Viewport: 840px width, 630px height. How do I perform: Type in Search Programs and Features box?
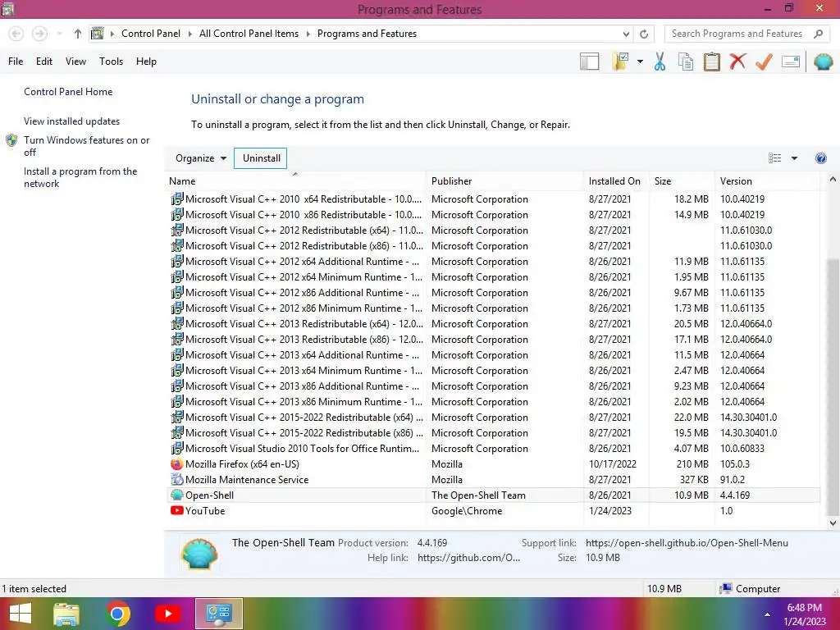click(737, 34)
